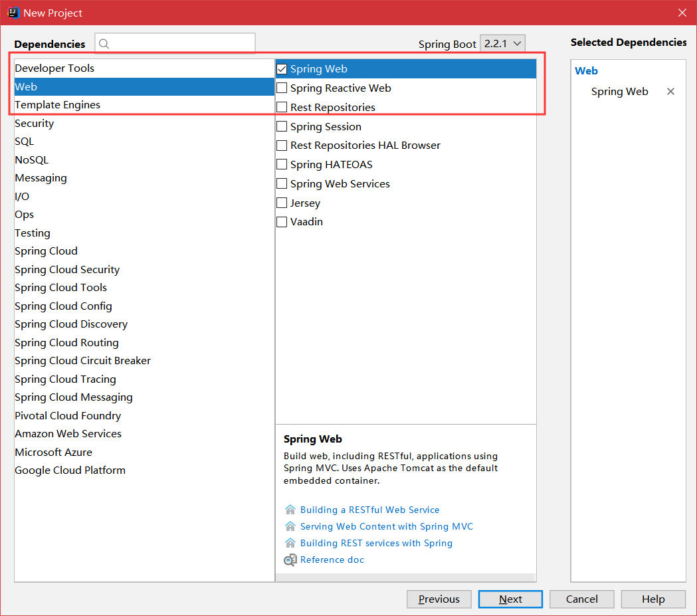Select Spring Cloud Tools category
Viewport: 697px width, 616px height.
pyautogui.click(x=144, y=288)
